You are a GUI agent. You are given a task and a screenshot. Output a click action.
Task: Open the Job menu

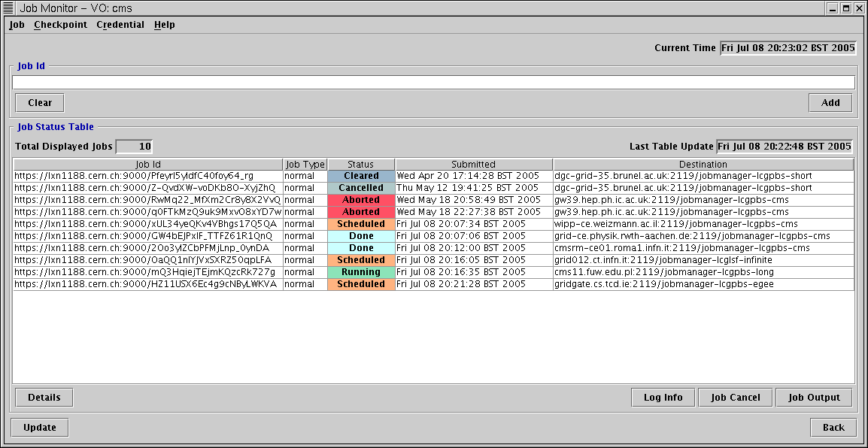(x=17, y=25)
